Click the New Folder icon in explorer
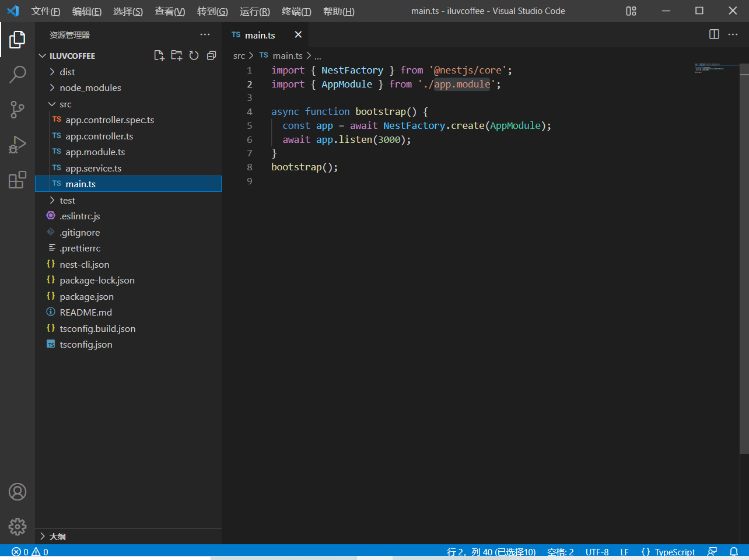The width and height of the screenshot is (749, 560). pyautogui.click(x=176, y=55)
